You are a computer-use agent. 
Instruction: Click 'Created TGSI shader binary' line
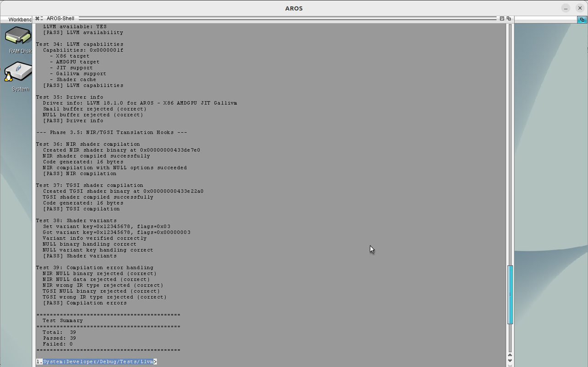[x=123, y=191]
